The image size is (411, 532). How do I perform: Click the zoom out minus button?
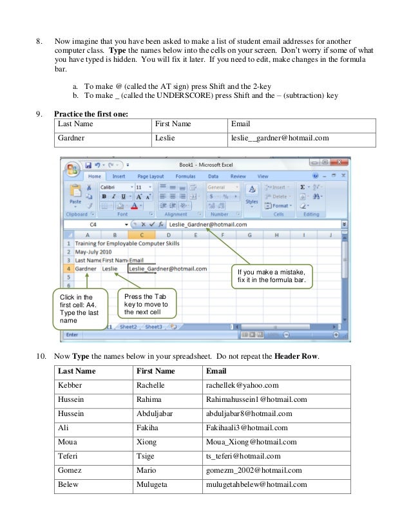(x=287, y=335)
